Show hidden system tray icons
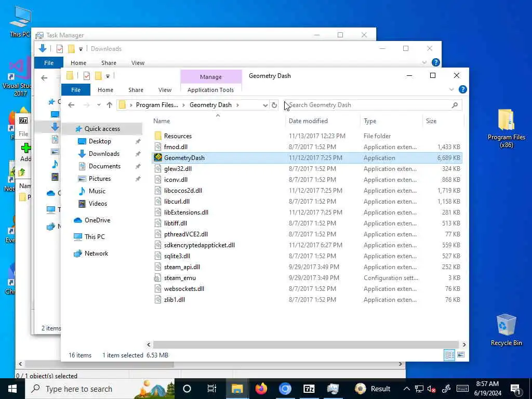 click(x=406, y=389)
